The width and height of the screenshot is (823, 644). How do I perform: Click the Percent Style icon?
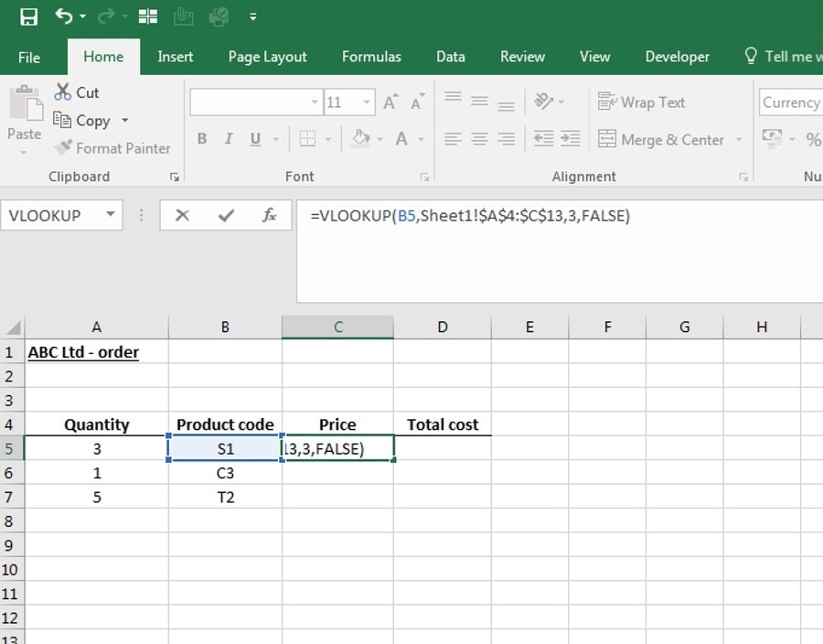[813, 139]
